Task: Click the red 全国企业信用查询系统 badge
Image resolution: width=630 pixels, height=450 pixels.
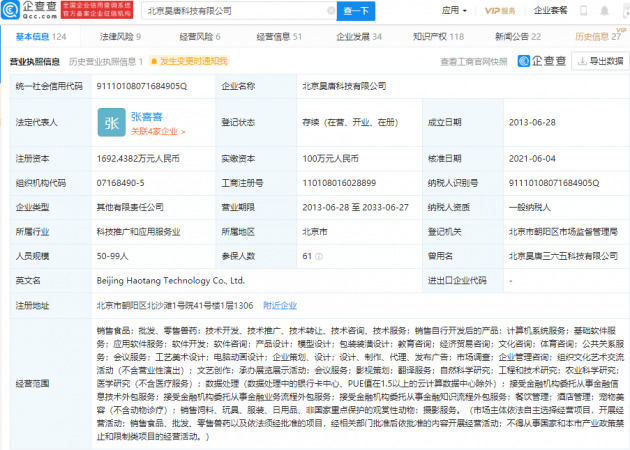Action: [97, 10]
